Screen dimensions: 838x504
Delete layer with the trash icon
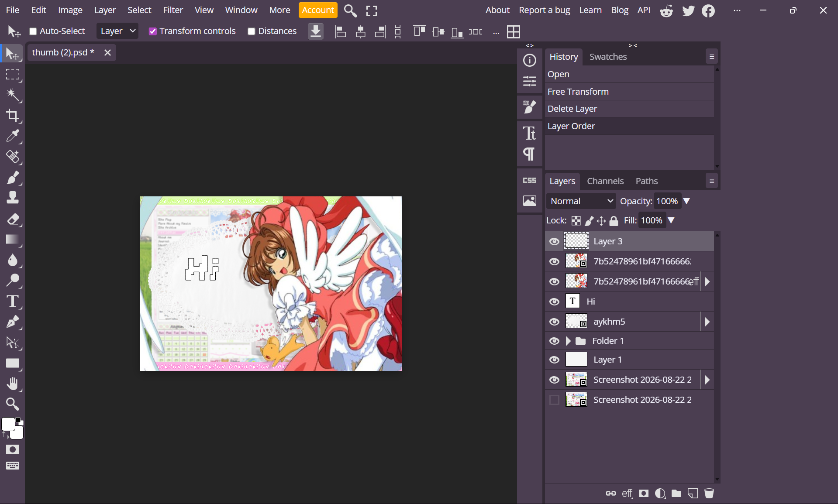[709, 494]
